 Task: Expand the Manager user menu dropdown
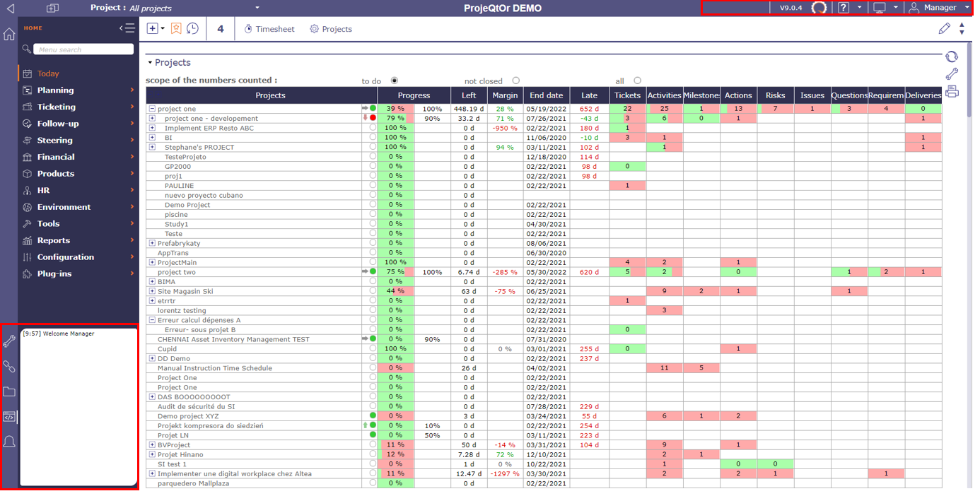pyautogui.click(x=967, y=8)
